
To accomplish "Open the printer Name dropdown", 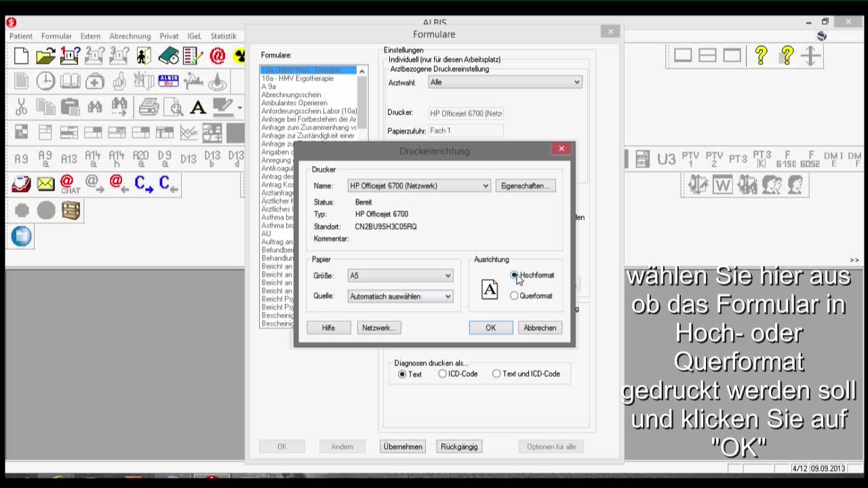I will [x=419, y=186].
